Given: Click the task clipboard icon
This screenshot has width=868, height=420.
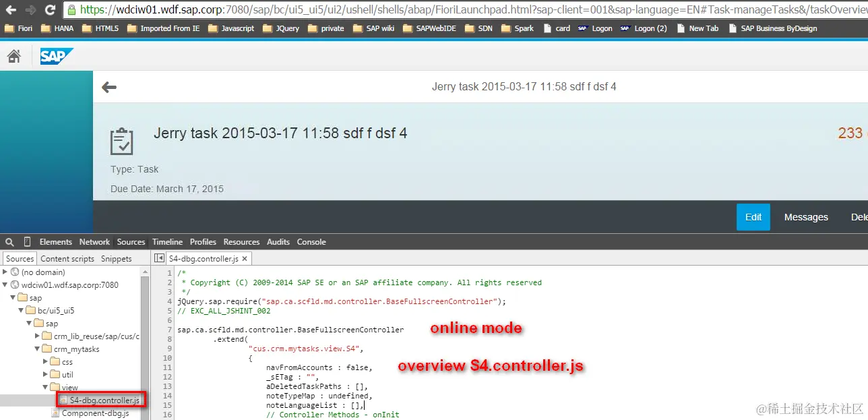Looking at the screenshot, I should click(x=121, y=140).
